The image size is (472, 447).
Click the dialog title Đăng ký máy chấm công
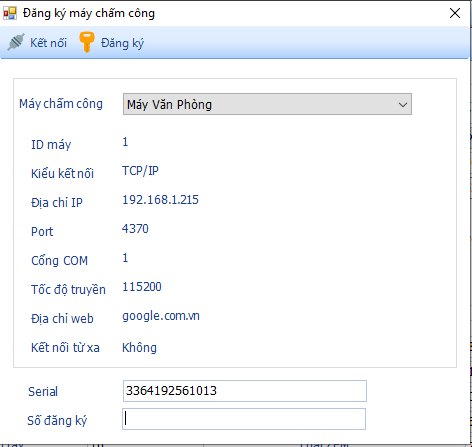tap(89, 13)
